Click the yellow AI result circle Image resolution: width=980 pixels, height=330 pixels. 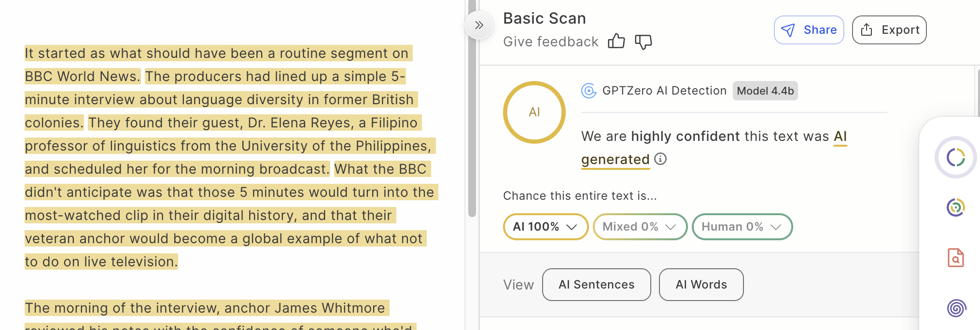[x=534, y=112]
